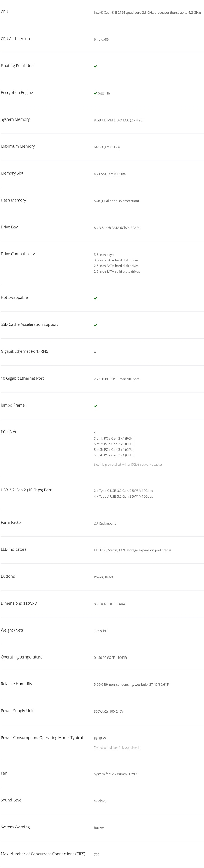Click the System Memory label
The width and height of the screenshot is (204, 868).
coord(15,119)
